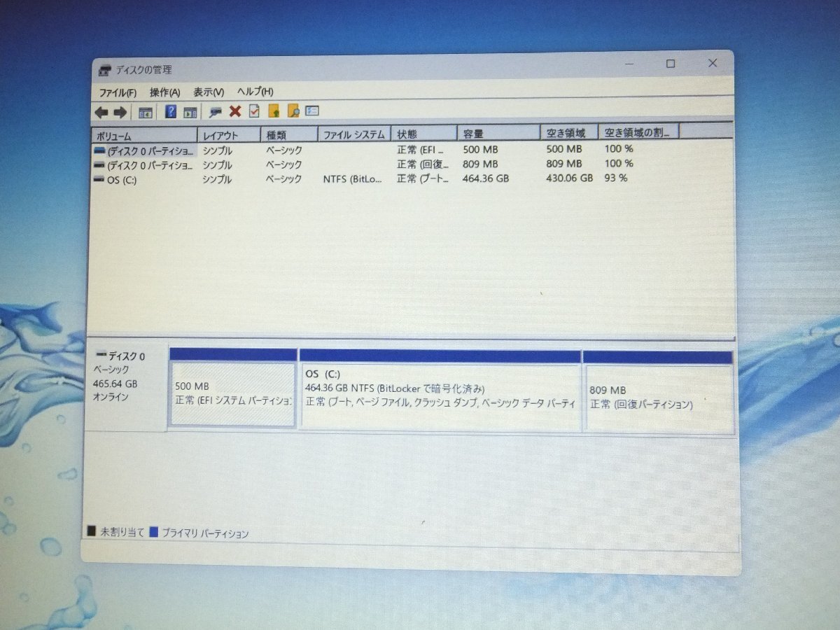Click the black 未割り当て legend swatch
Image resolution: width=840 pixels, height=630 pixels.
[91, 532]
